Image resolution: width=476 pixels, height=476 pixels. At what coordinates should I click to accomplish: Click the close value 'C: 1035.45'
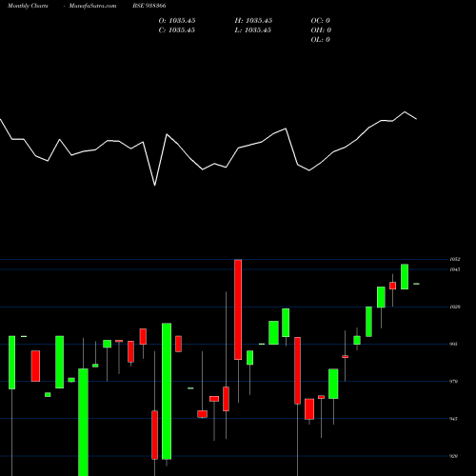tap(177, 30)
